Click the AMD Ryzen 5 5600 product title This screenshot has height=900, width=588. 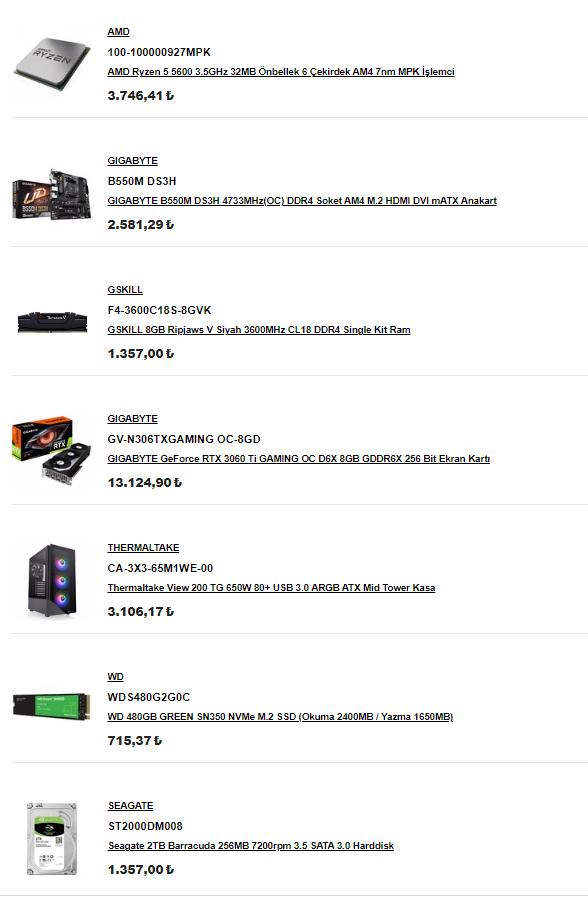click(281, 72)
